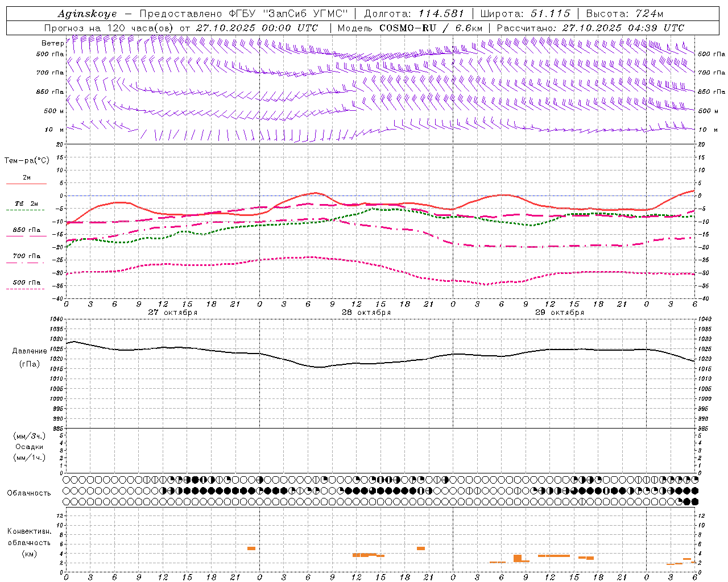The image size is (728, 582).
Task: Click the "Высота: 724м" elevation text
Action: [624, 14]
